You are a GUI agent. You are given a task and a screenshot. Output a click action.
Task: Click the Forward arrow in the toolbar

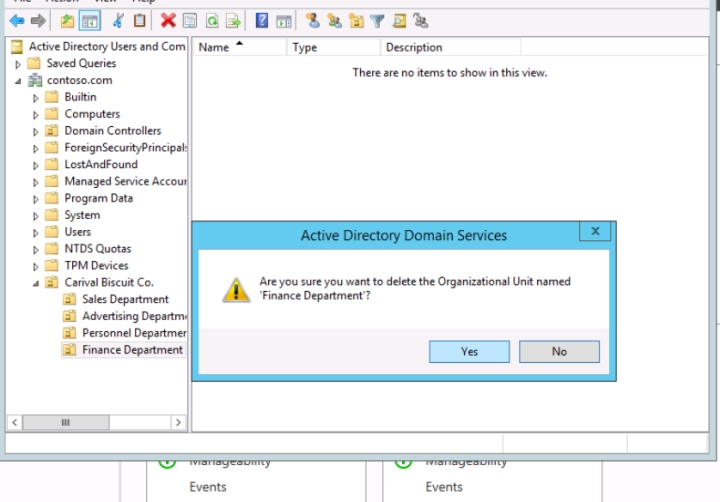coord(38,21)
